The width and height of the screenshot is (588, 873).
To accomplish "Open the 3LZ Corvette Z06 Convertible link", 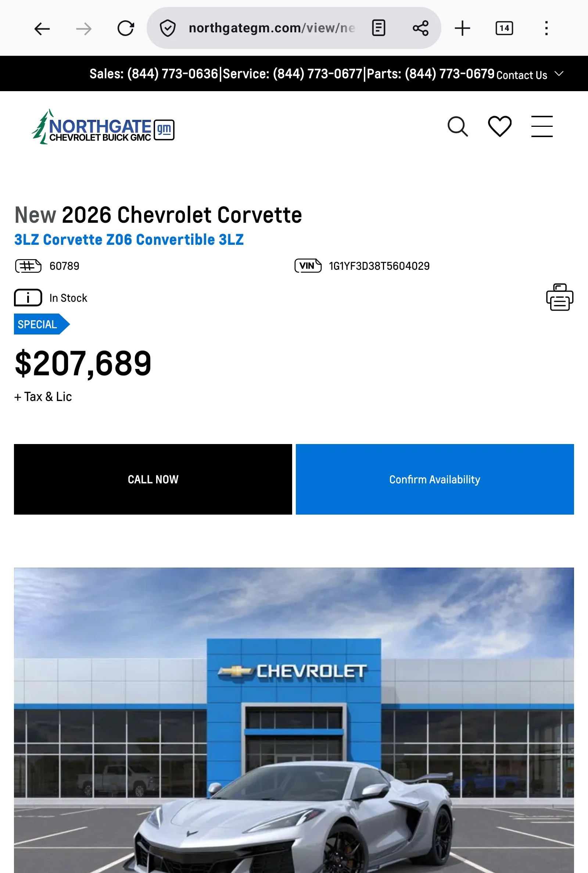I will click(129, 240).
